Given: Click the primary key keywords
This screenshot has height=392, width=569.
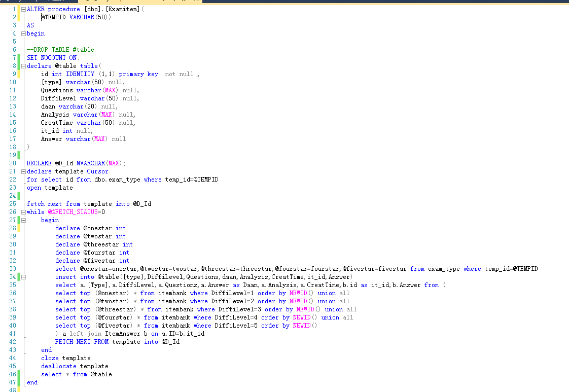Looking at the screenshot, I should coord(138,74).
